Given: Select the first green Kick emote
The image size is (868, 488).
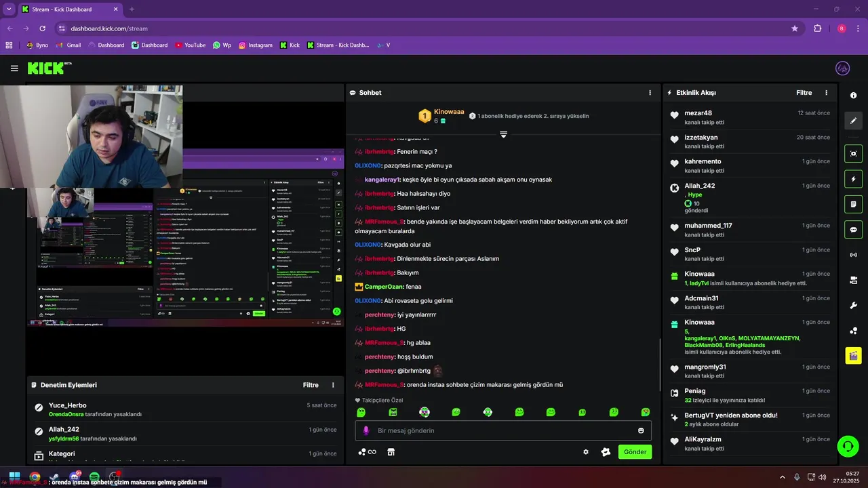Looking at the screenshot, I should [x=361, y=412].
